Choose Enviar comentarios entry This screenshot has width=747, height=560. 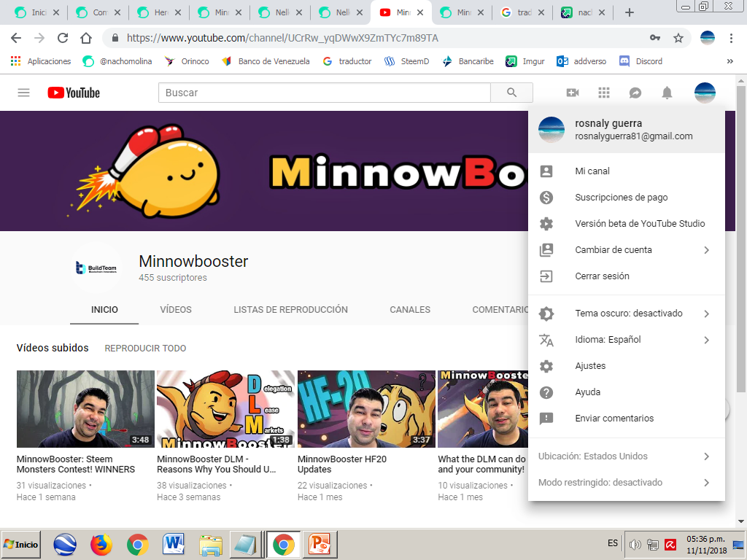[x=627, y=419]
